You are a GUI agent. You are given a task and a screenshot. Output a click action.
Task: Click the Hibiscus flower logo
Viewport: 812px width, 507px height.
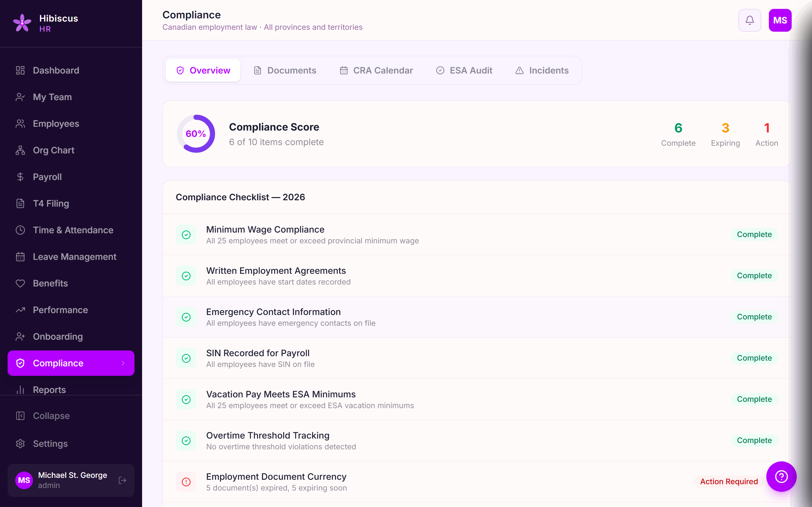22,22
